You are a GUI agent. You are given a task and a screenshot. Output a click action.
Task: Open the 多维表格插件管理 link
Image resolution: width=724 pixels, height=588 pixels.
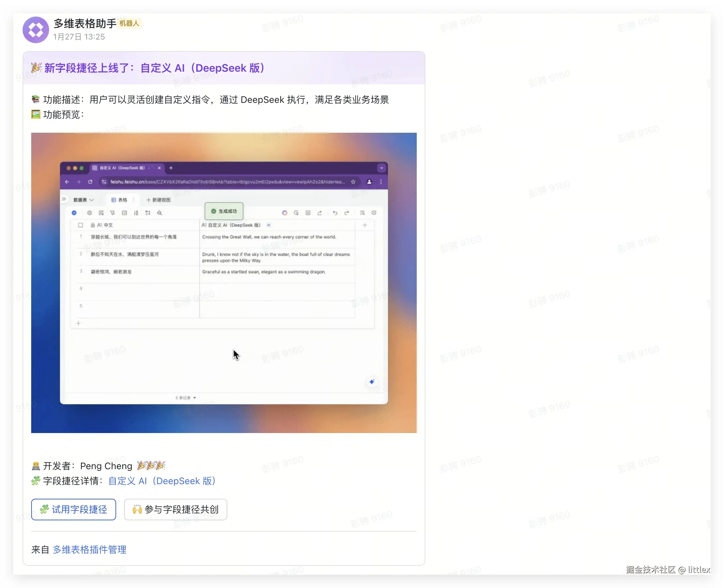coord(89,550)
